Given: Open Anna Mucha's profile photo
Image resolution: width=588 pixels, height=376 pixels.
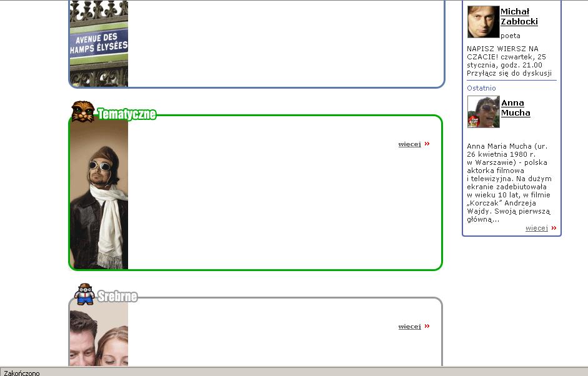Looking at the screenshot, I should pyautogui.click(x=483, y=112).
